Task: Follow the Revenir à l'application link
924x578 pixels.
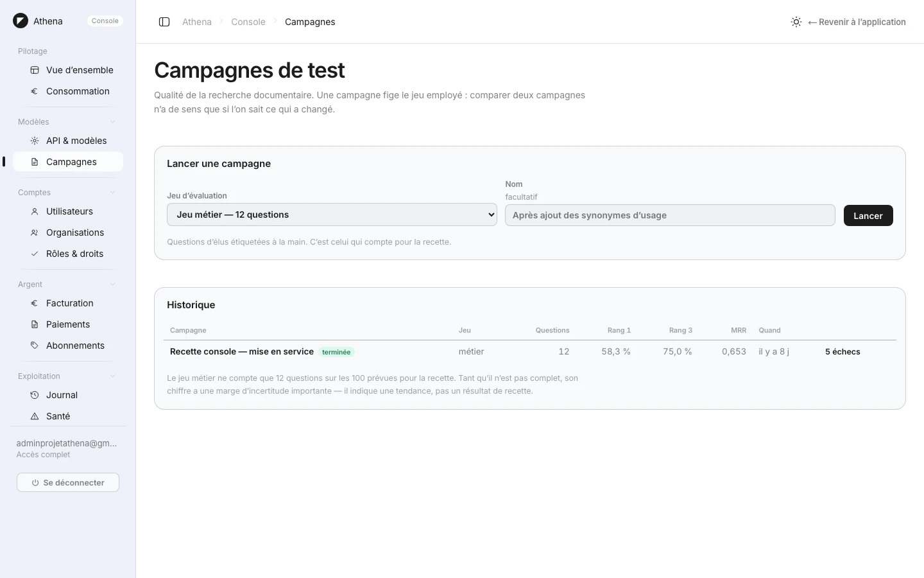Action: point(857,22)
